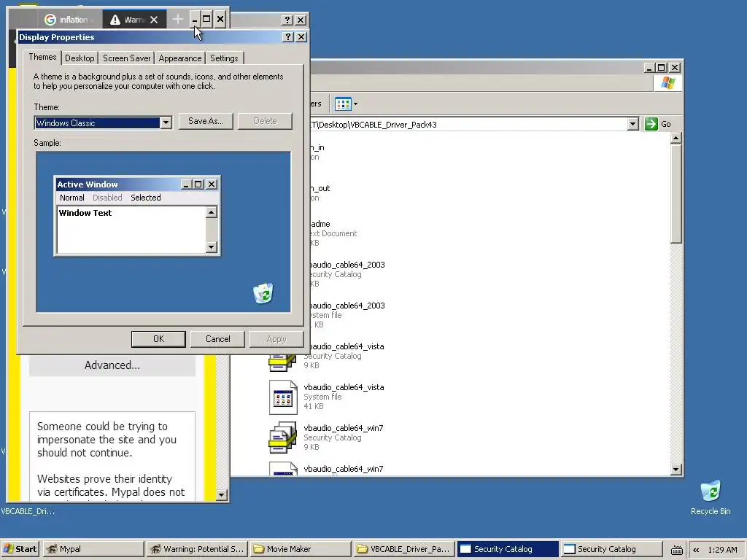Select vbaudio_cable64_vista Security Catalog name
747x560 pixels.
[344, 346]
